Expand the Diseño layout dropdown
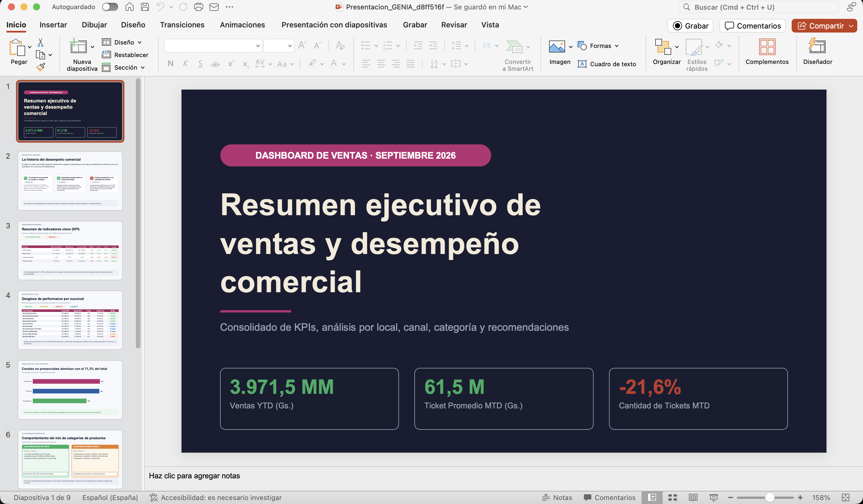 (139, 43)
